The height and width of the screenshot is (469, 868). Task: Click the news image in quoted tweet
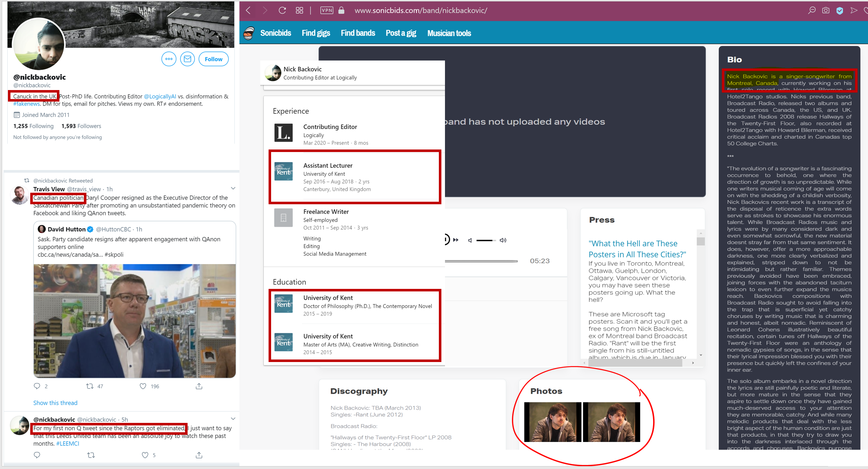point(135,321)
